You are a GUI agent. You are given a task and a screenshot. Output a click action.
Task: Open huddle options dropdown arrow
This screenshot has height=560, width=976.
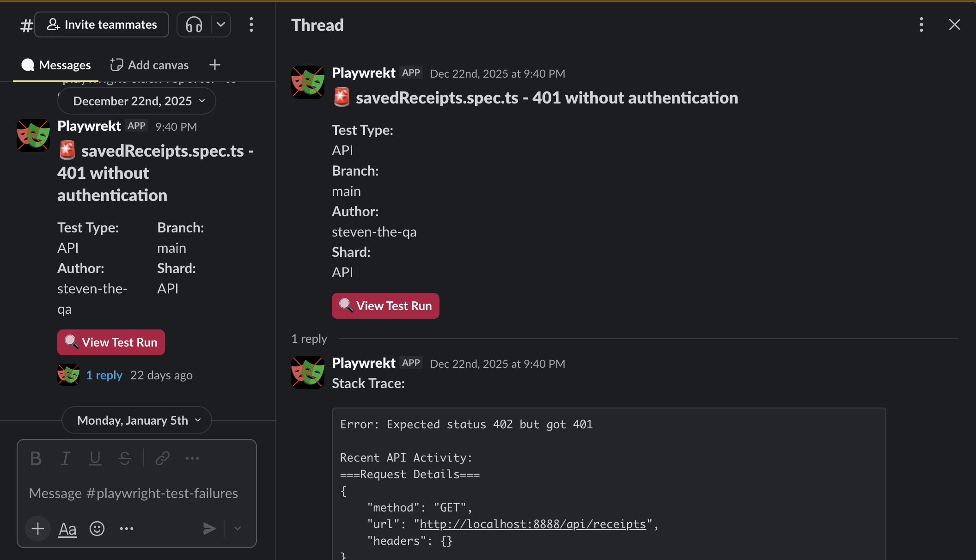[221, 24]
